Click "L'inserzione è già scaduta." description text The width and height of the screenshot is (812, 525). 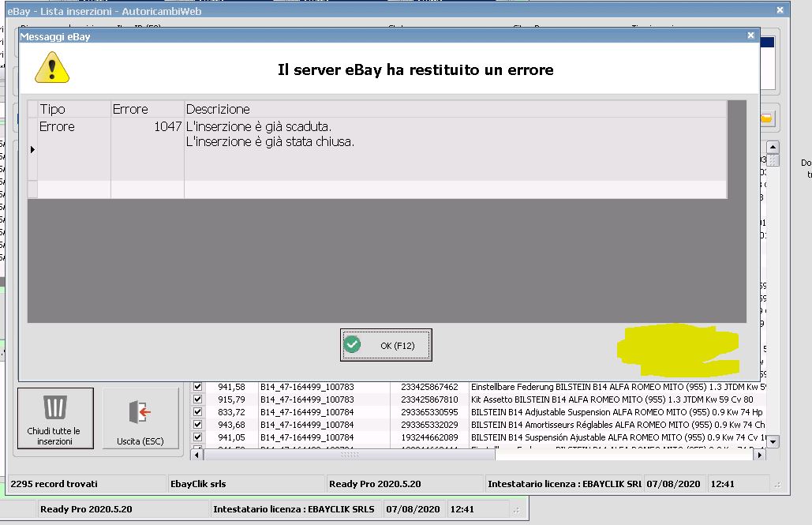258,126
